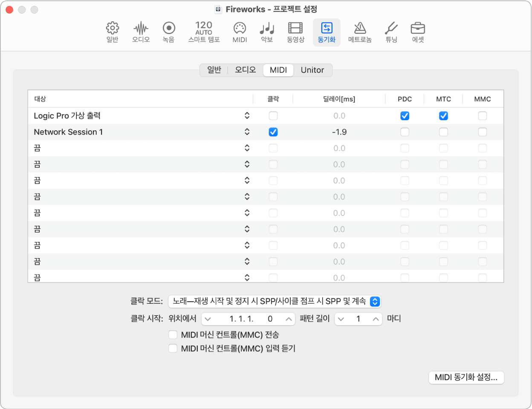Open the 튜닝 (Tuning) fork icon
The width and height of the screenshot is (532, 409).
click(x=391, y=32)
